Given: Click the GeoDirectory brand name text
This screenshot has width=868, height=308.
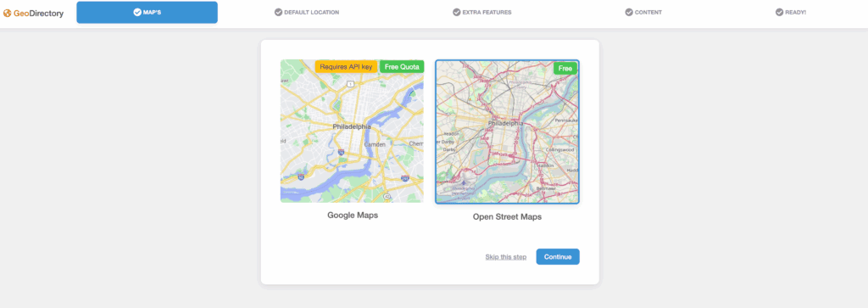Looking at the screenshot, I should 39,13.
